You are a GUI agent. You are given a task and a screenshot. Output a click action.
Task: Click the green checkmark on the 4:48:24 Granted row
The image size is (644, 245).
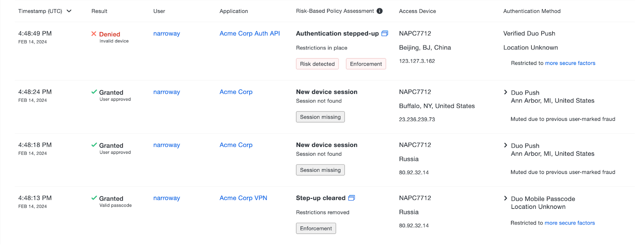click(93, 92)
